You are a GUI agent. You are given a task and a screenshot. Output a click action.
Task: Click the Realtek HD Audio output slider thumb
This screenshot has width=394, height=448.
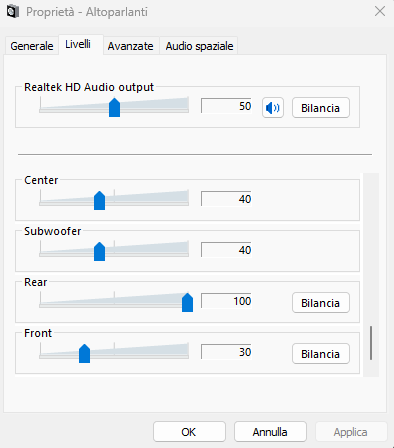pos(114,107)
